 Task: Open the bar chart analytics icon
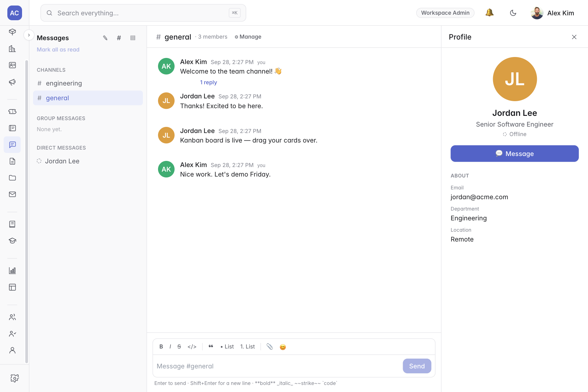[12, 271]
